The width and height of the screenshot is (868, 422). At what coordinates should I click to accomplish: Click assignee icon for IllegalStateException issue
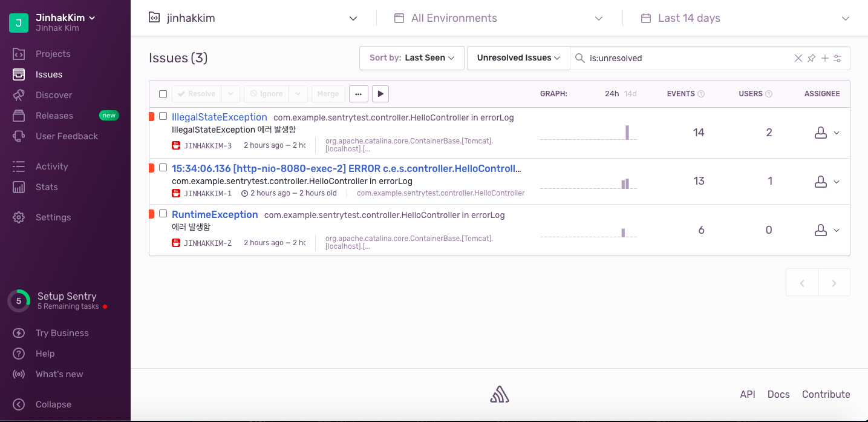point(821,133)
